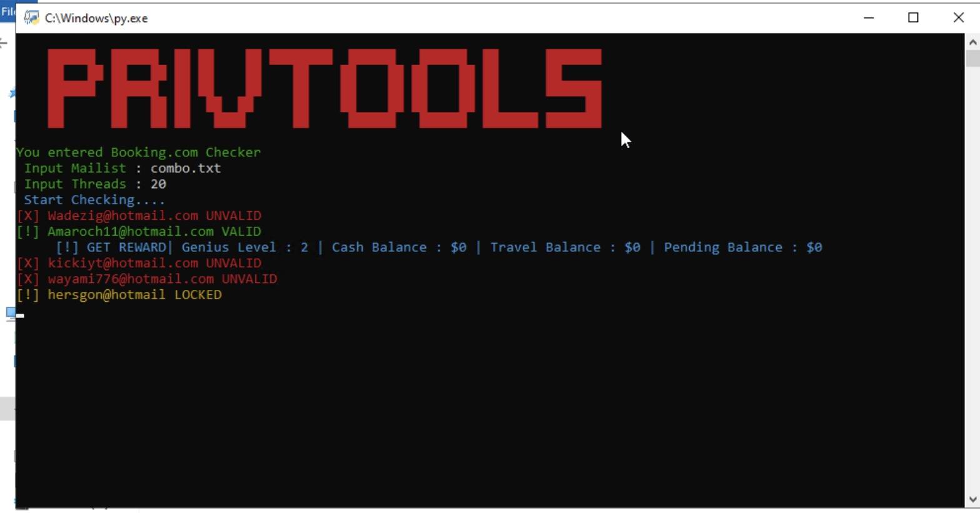The height and width of the screenshot is (513, 980).
Task: Click the "Start Checking...." line
Action: (x=94, y=200)
